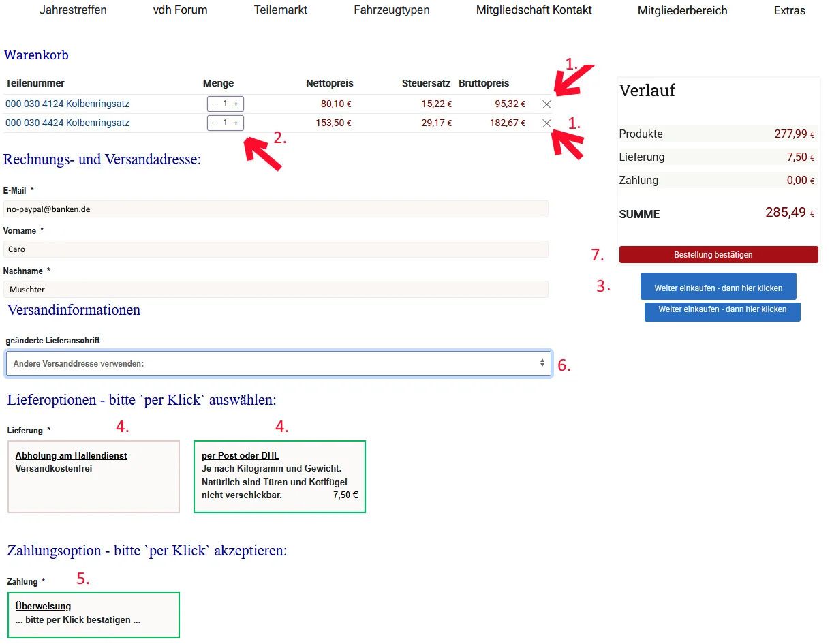Image resolution: width=832 pixels, height=644 pixels.
Task: Increase quantity of 000 030 4424 Kolbenringsatz
Action: (x=236, y=123)
